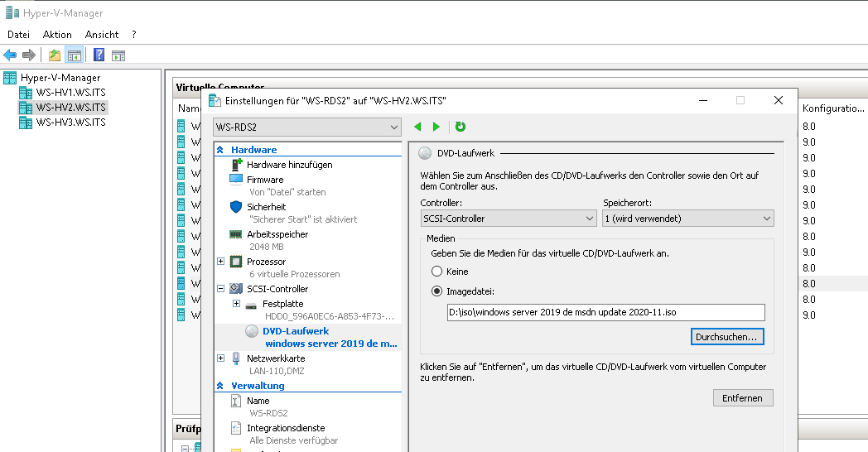
Task: Click the Firmware monitor icon
Action: 236,180
